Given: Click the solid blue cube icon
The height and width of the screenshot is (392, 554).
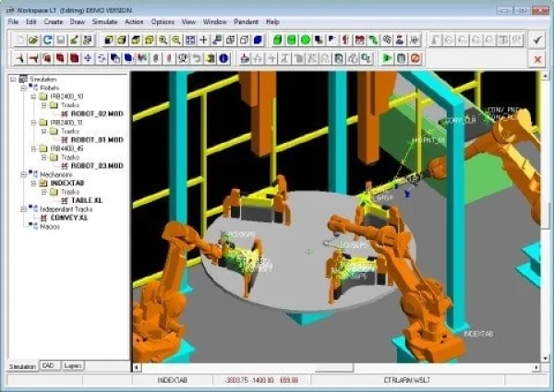Looking at the screenshot, I should coord(258,40).
